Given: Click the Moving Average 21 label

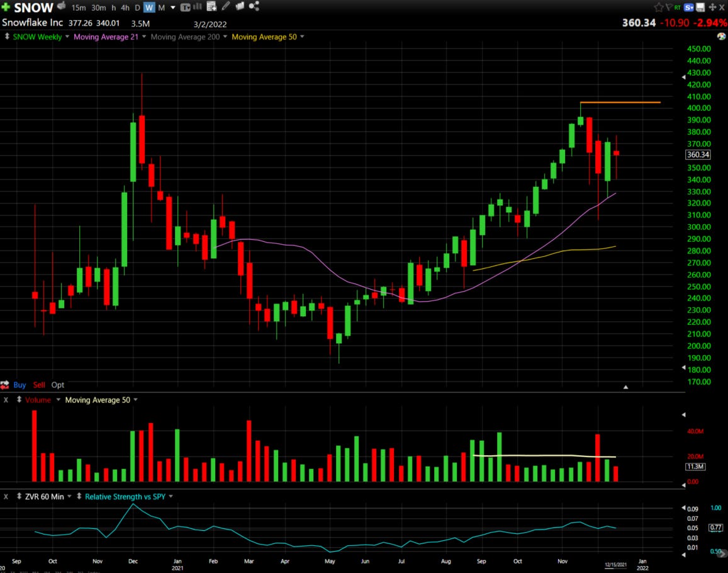Looking at the screenshot, I should click(106, 37).
